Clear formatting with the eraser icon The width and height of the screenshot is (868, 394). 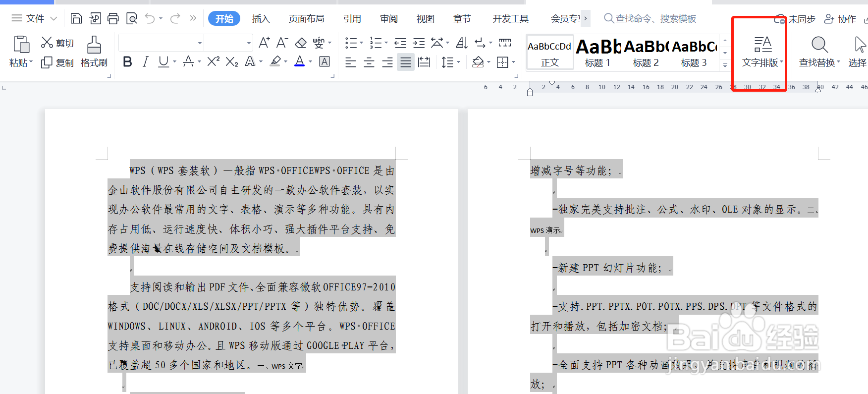tap(300, 43)
